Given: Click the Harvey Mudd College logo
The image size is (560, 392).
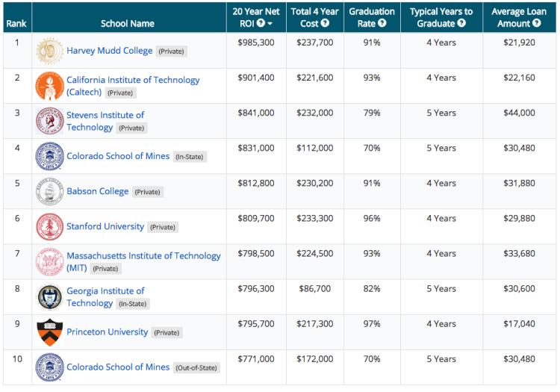Looking at the screenshot, I should click(49, 51).
